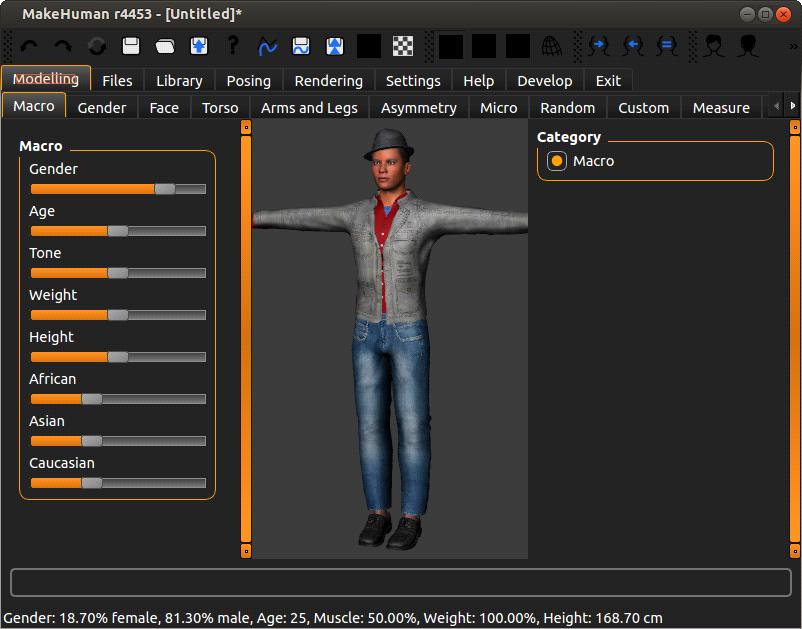Click the solid dark head silhouette icon
The image size is (802, 629).
(x=748, y=46)
